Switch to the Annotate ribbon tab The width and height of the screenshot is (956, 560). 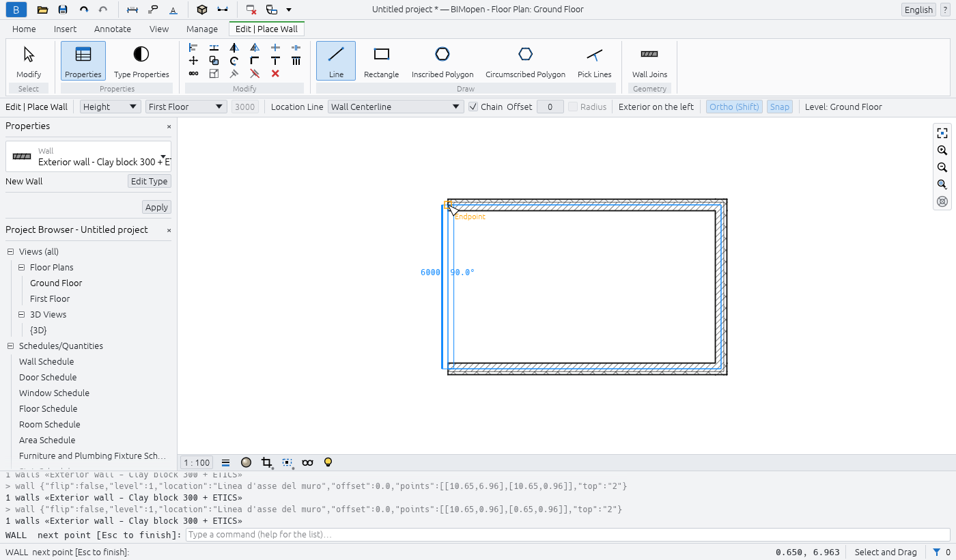click(x=113, y=29)
